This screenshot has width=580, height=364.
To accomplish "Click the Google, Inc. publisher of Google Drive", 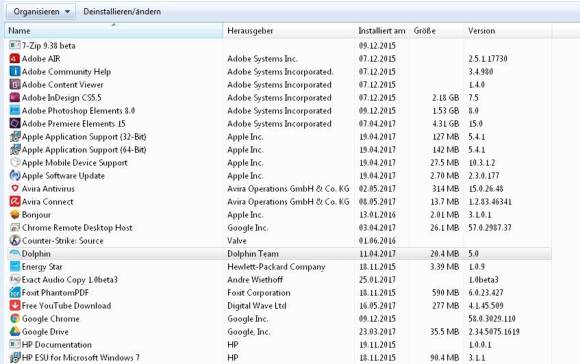I will click(x=249, y=331).
